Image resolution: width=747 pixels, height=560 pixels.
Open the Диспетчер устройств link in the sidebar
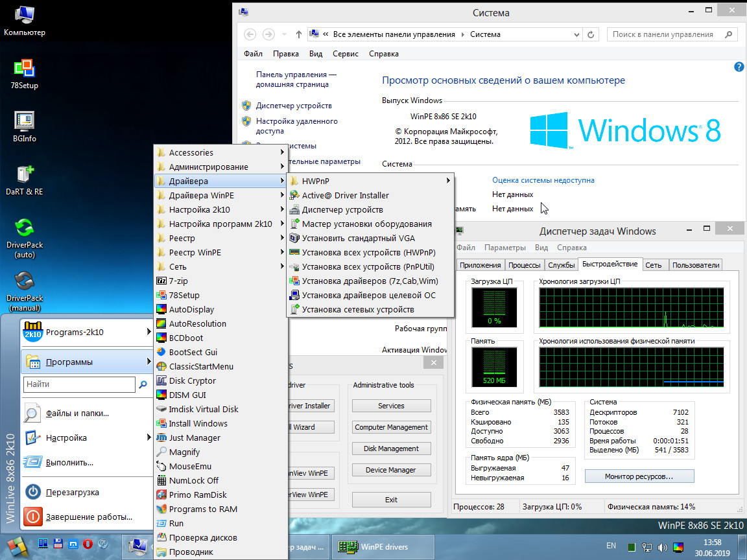(x=294, y=106)
